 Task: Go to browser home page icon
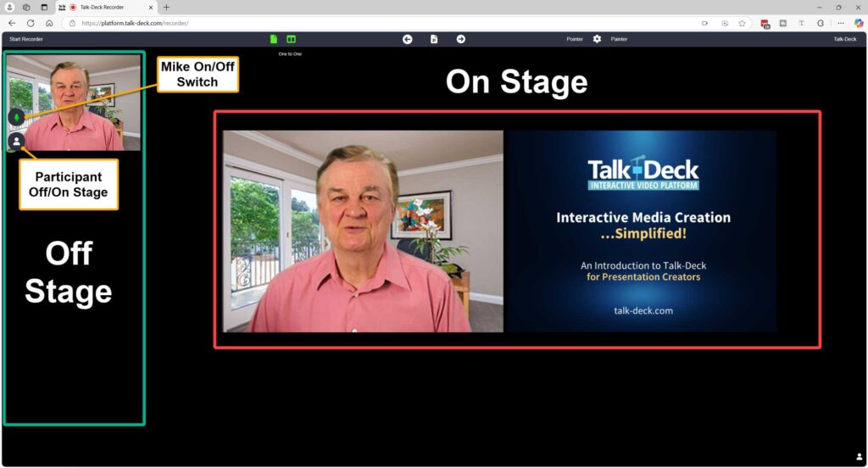[49, 23]
